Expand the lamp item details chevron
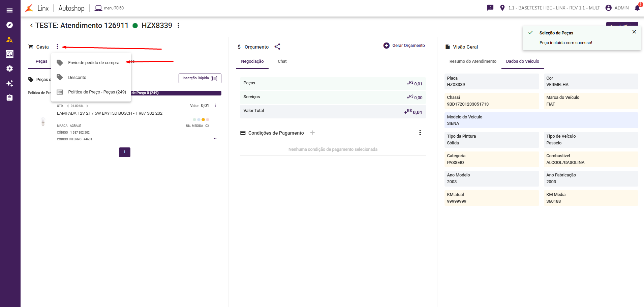Image resolution: width=644 pixels, height=307 pixels. (215, 139)
